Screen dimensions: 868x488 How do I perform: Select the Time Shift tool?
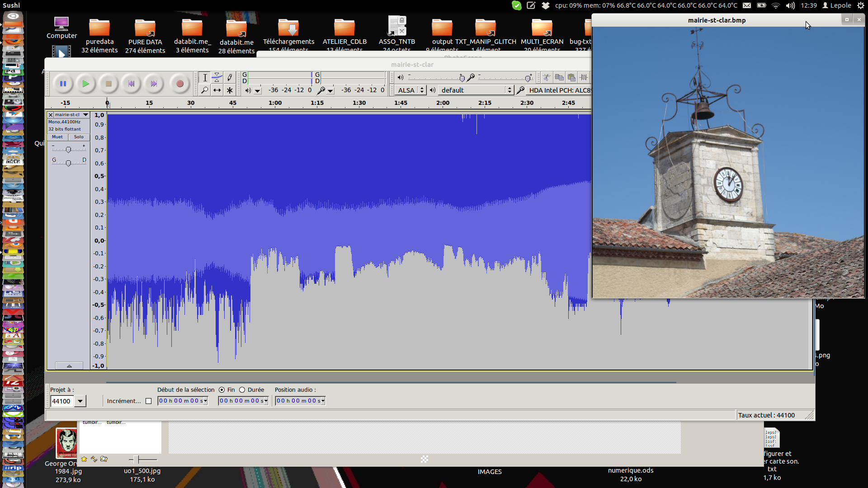point(217,90)
